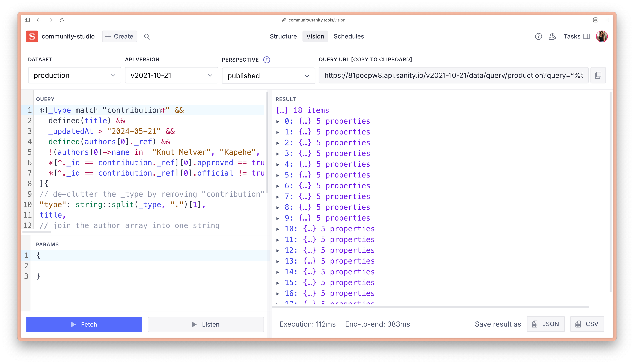This screenshot has width=634, height=364.
Task: Expand result item 16
Action: pyautogui.click(x=278, y=294)
